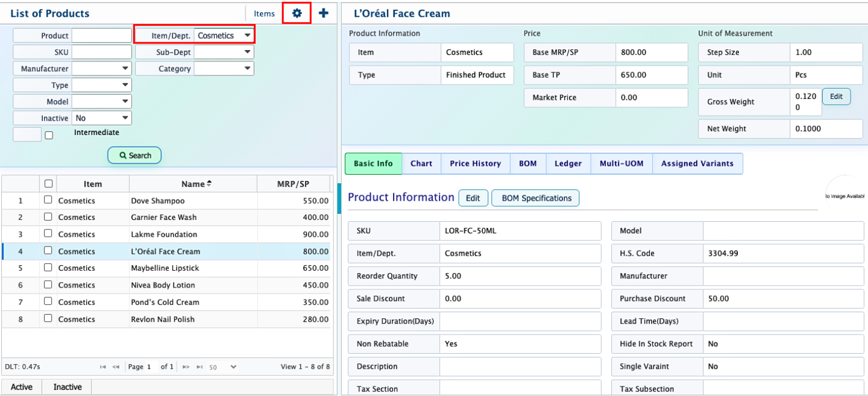Click the Search button
Viewport: 868px width, 396px height.
coord(134,156)
